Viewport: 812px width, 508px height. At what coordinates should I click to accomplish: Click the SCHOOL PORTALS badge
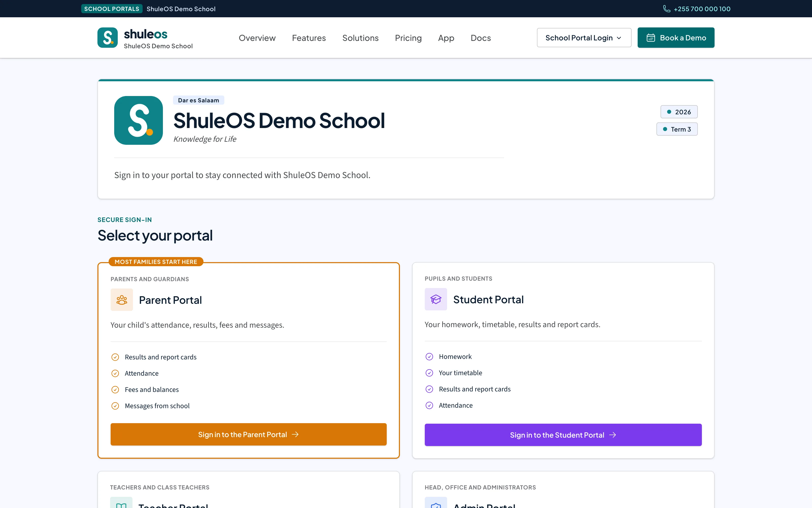point(112,9)
